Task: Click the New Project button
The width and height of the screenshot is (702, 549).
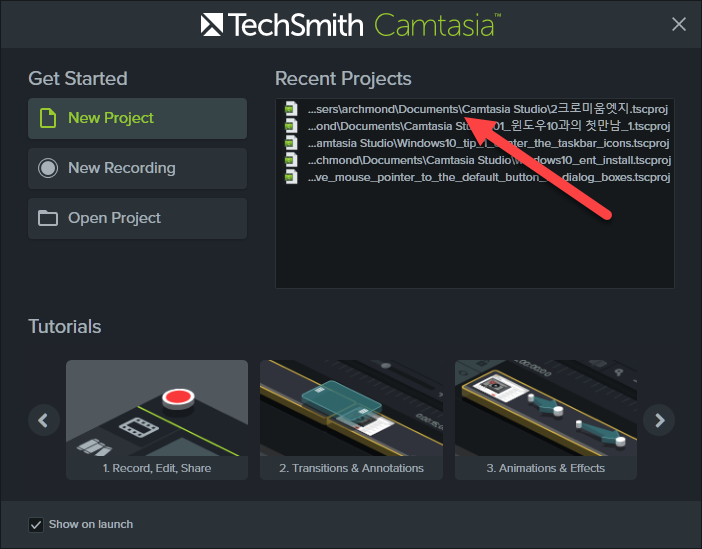Action: point(137,118)
